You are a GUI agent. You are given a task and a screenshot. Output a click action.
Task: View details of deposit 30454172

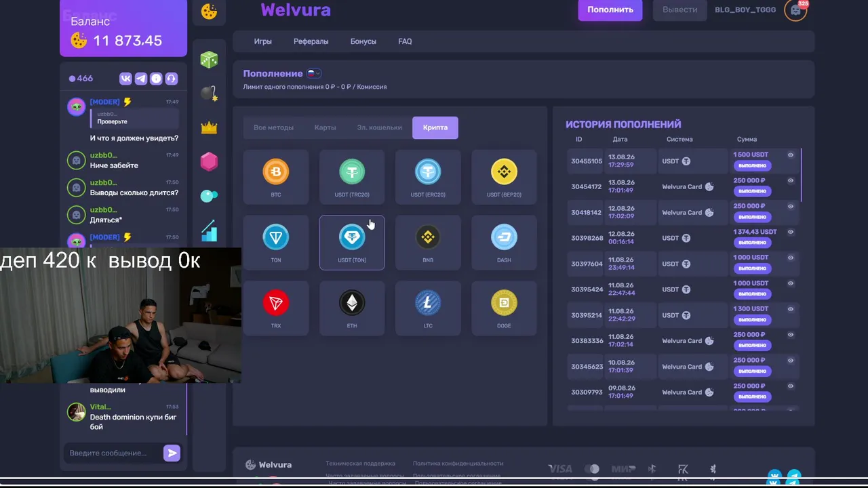[x=791, y=181]
